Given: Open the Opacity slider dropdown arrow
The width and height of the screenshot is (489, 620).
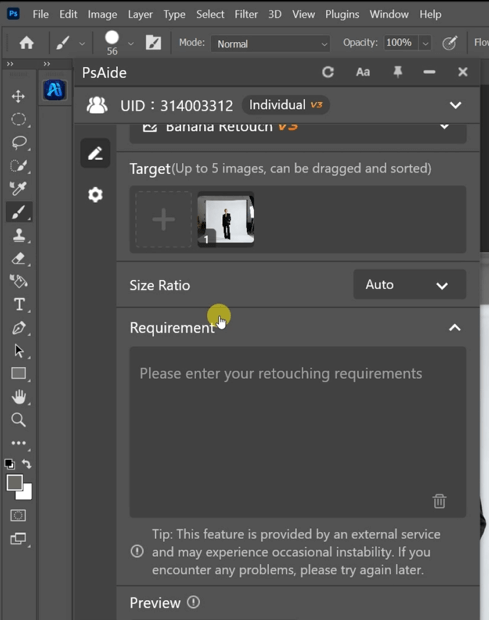Looking at the screenshot, I should [x=425, y=43].
